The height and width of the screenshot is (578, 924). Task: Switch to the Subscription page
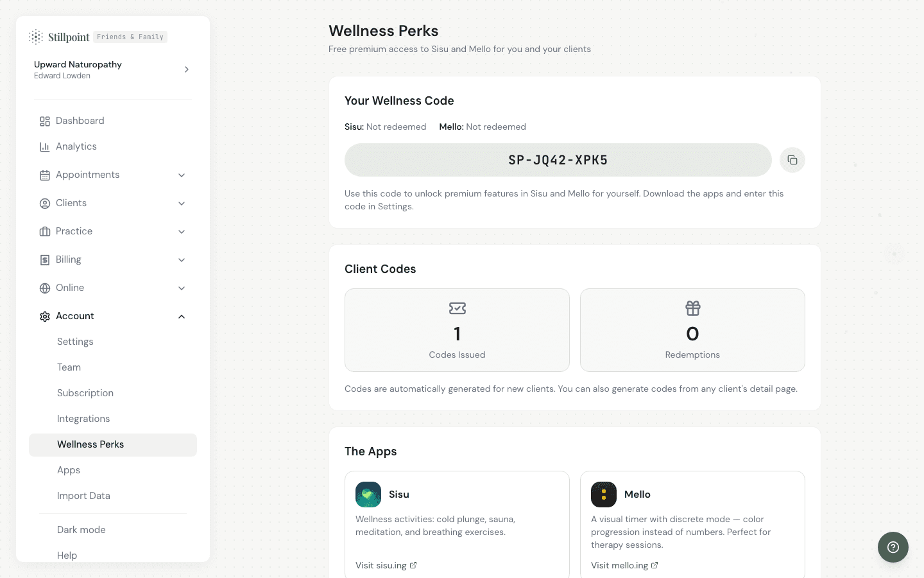pos(85,393)
